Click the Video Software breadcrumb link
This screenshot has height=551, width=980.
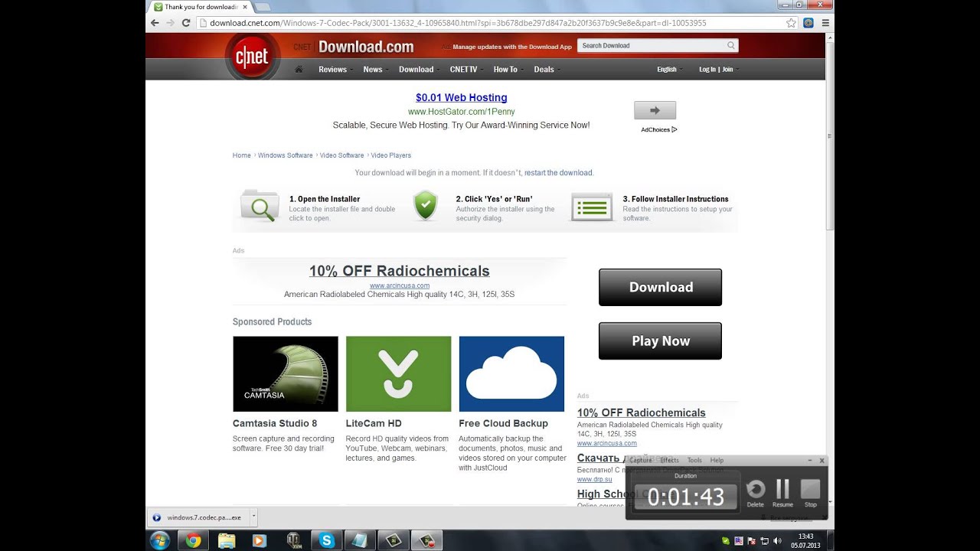click(342, 155)
